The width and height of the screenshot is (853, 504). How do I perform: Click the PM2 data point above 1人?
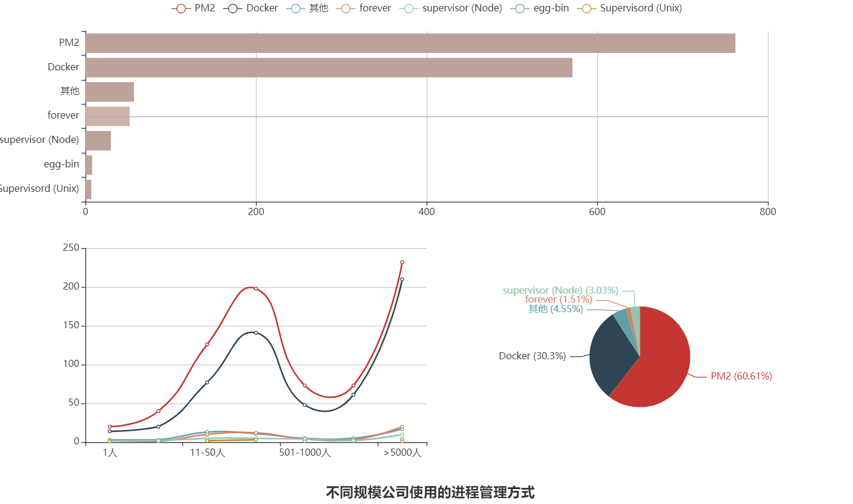coord(110,427)
